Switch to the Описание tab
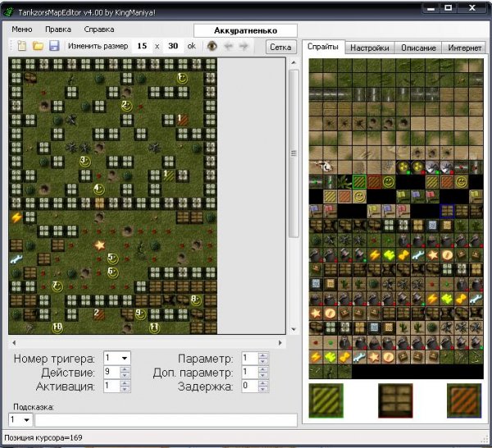The height and width of the screenshot is (448, 492). coord(418,48)
